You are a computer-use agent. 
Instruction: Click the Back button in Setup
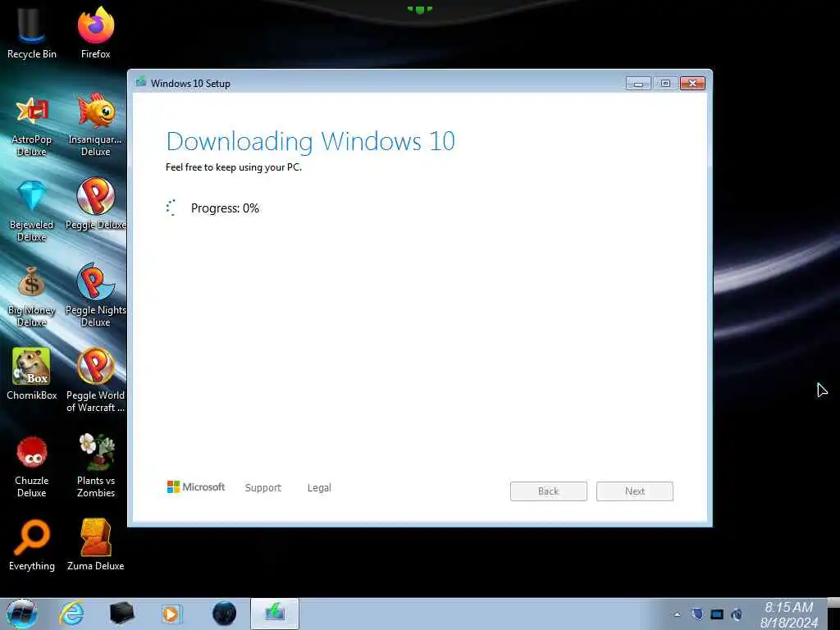click(549, 491)
